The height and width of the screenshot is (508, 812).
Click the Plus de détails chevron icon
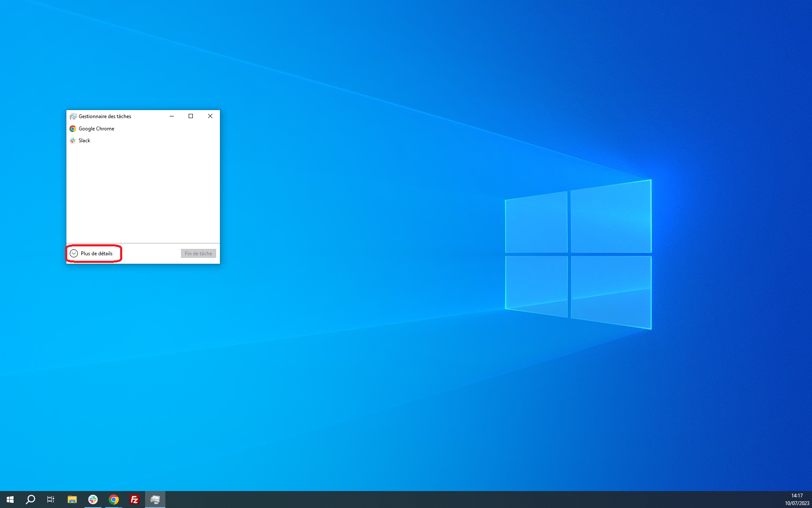[x=74, y=254]
